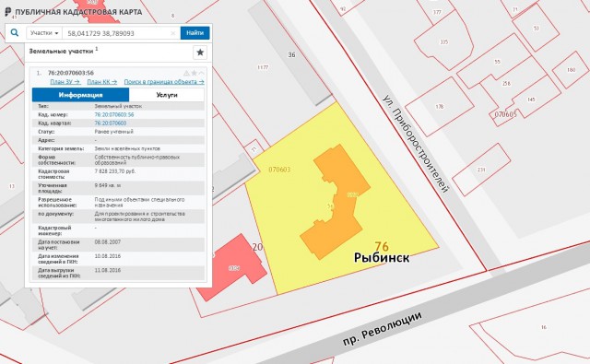This screenshot has width=590, height=364.
Task: Click parcel number 258 on the map
Action: (x=506, y=84)
